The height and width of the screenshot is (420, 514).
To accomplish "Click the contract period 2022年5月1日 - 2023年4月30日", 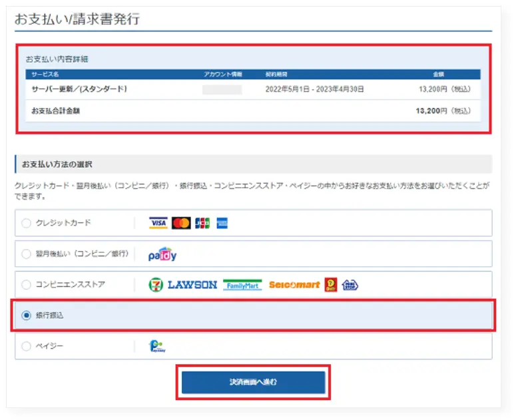I will point(315,89).
